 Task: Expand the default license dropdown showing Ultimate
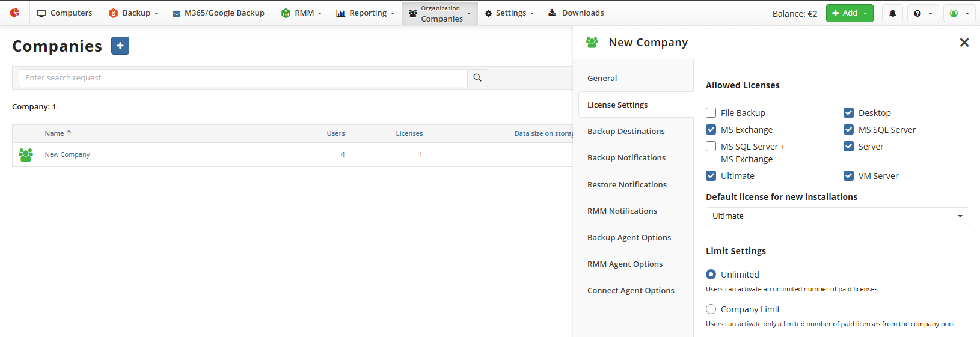837,216
